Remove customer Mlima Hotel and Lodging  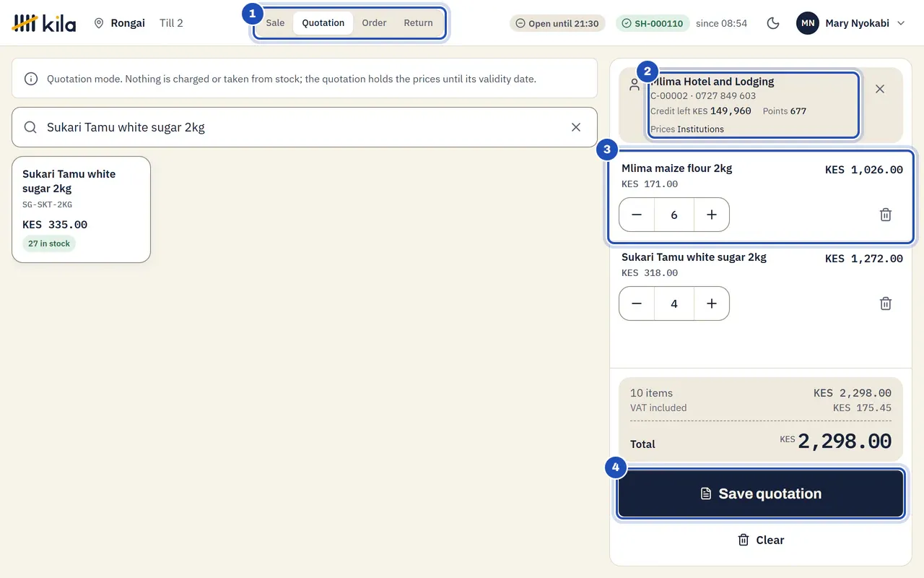point(880,89)
